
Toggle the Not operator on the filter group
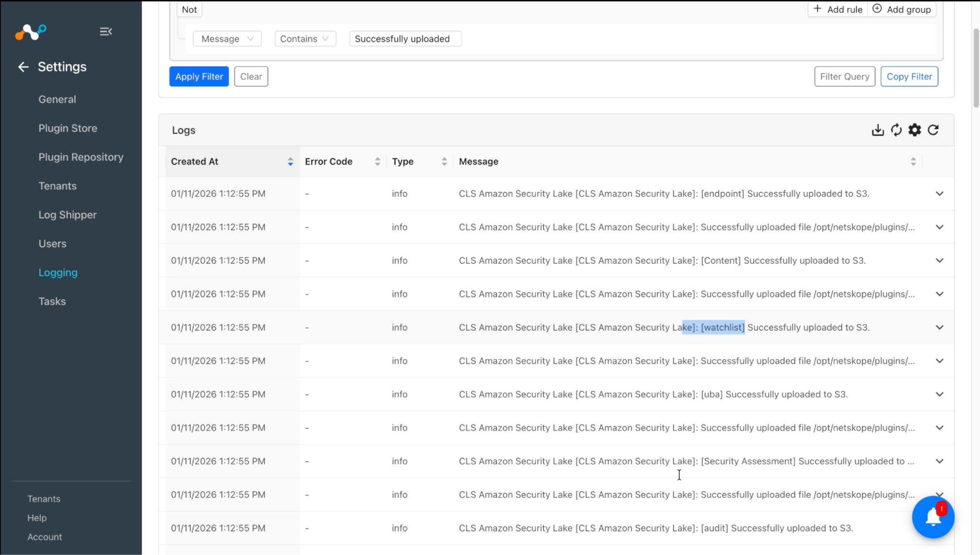coord(189,10)
